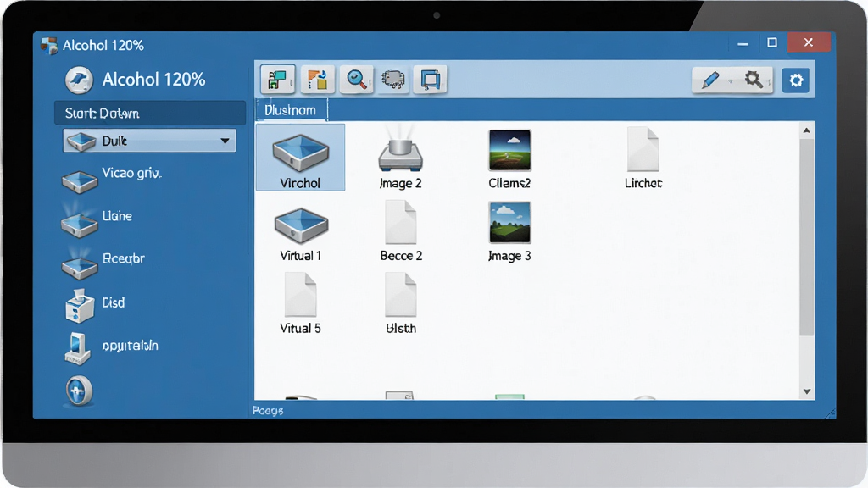The image size is (868, 488).
Task: Open settings with the gear button
Action: [x=796, y=80]
